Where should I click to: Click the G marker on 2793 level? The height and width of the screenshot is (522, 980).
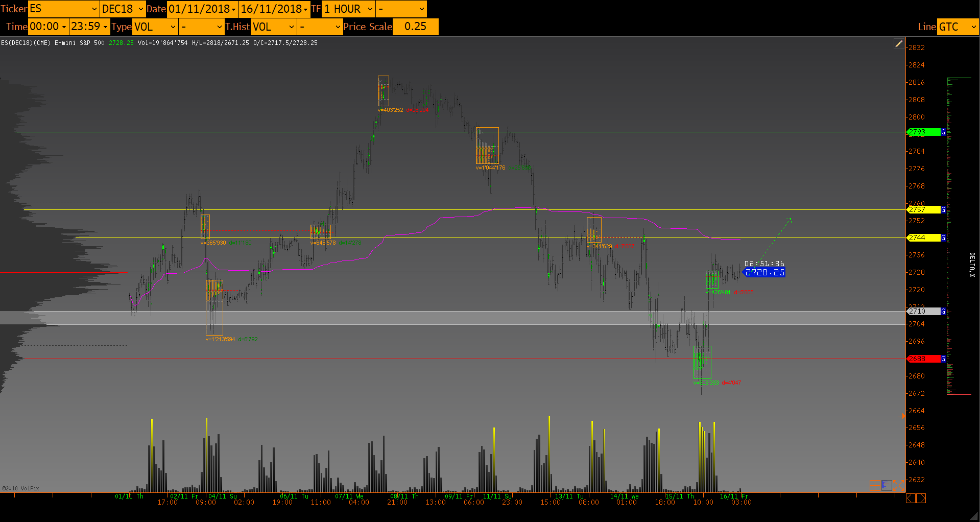(x=943, y=132)
